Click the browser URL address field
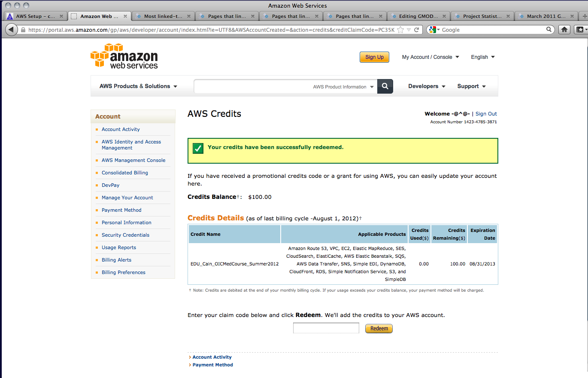 (211, 30)
